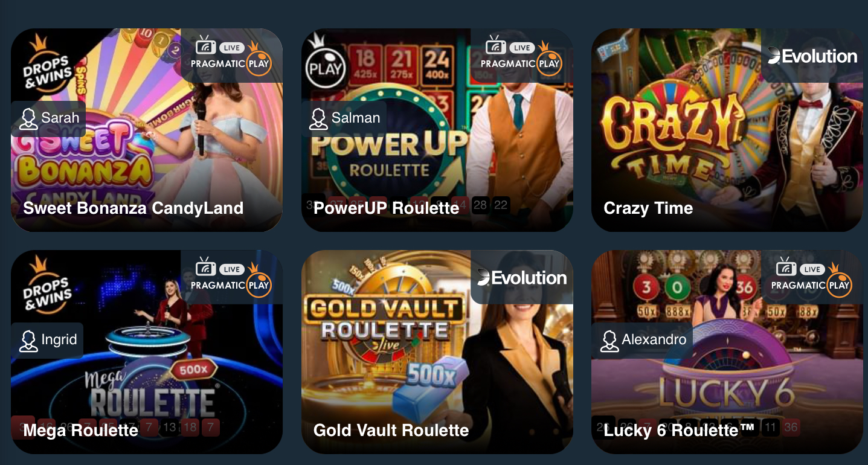Image resolution: width=868 pixels, height=465 pixels.
Task: Click the Crazy Time title text
Action: click(648, 208)
